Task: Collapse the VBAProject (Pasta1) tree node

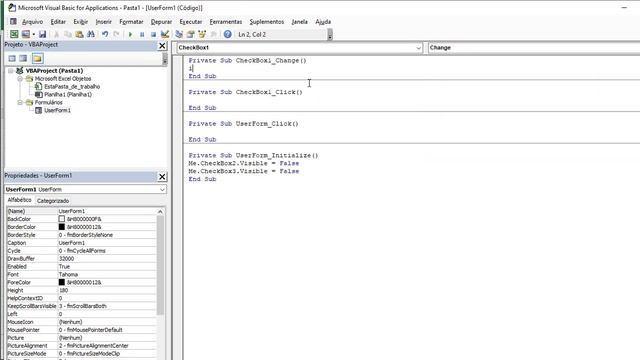Action: click(11, 71)
